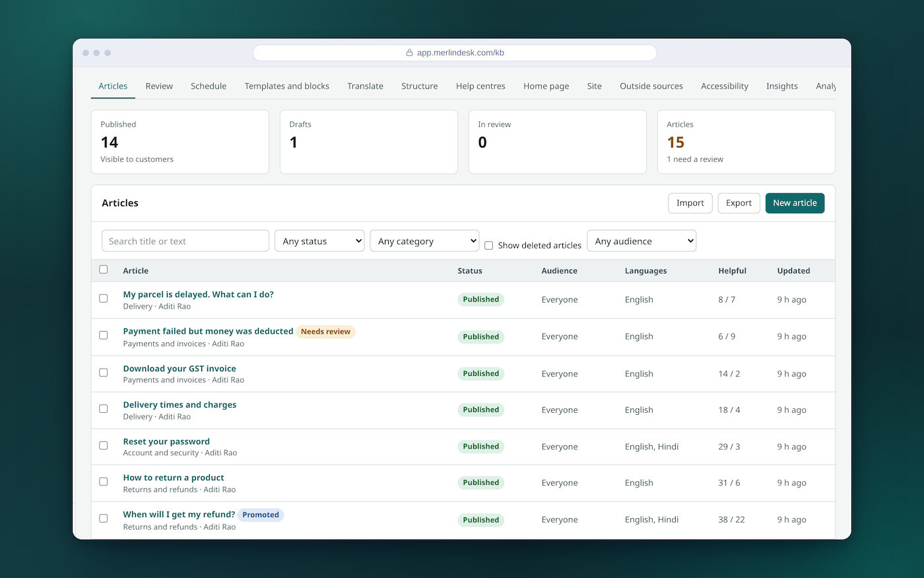This screenshot has width=924, height=578.
Task: Open the Schedule tab
Action: 209,86
